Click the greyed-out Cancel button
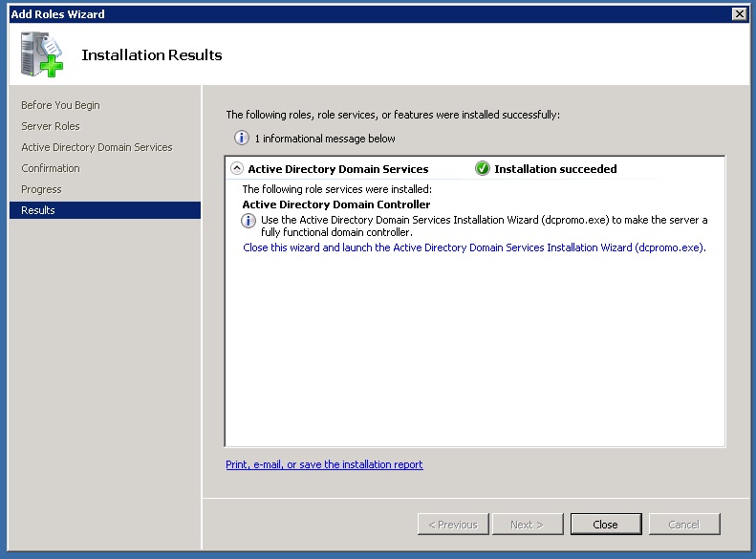Screen dimensions: 756x559 point(684,524)
